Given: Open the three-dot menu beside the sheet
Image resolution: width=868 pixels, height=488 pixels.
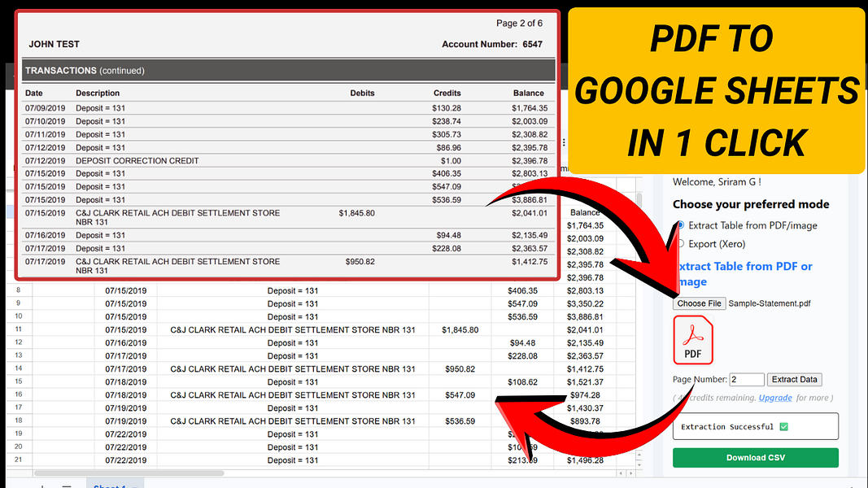Looking at the screenshot, I should (x=564, y=142).
